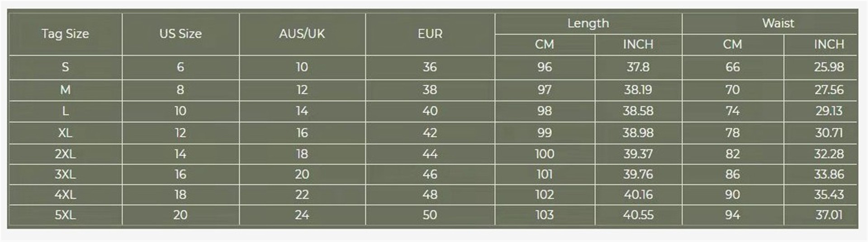The width and height of the screenshot is (868, 242).
Task: Click waist inch value 25.98
Action: pyautogui.click(x=829, y=67)
